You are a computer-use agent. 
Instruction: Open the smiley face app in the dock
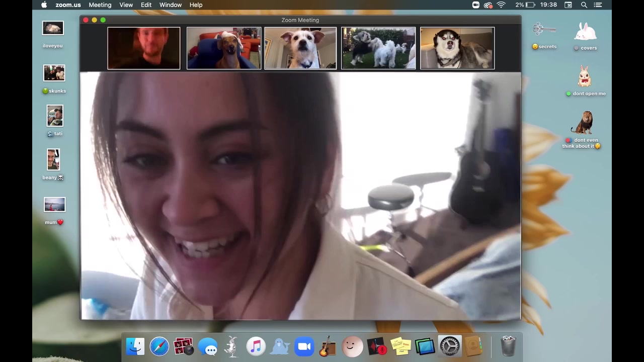352,346
